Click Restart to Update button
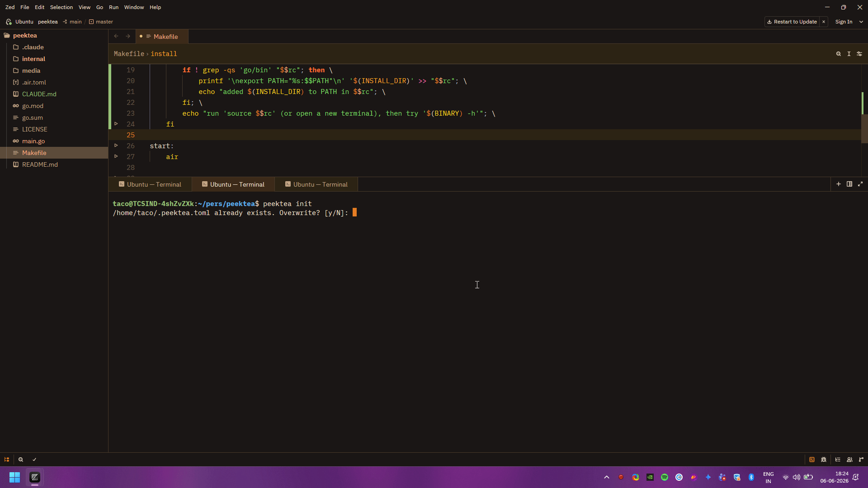The width and height of the screenshot is (868, 488). point(792,22)
